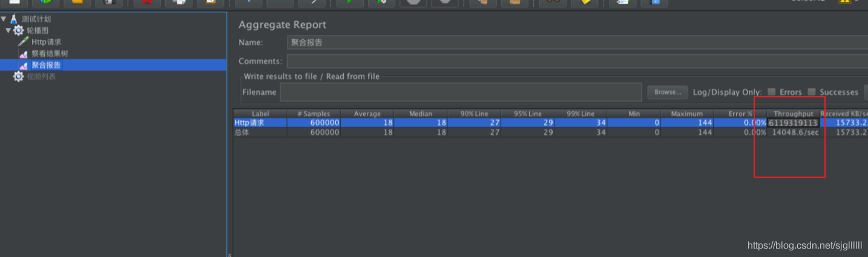Sort by the Error % column header
The image size is (868, 257).
pyautogui.click(x=740, y=114)
